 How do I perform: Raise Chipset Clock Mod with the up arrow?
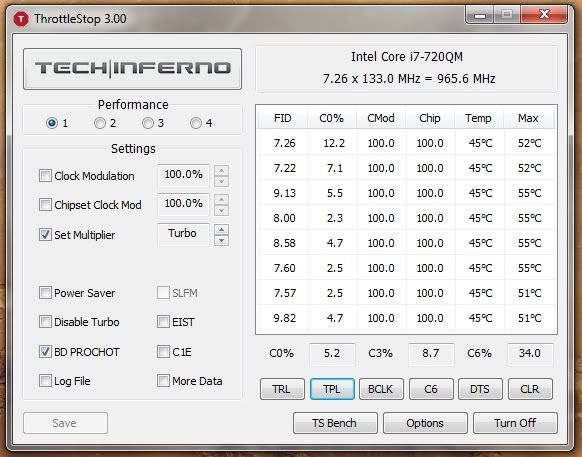(222, 199)
